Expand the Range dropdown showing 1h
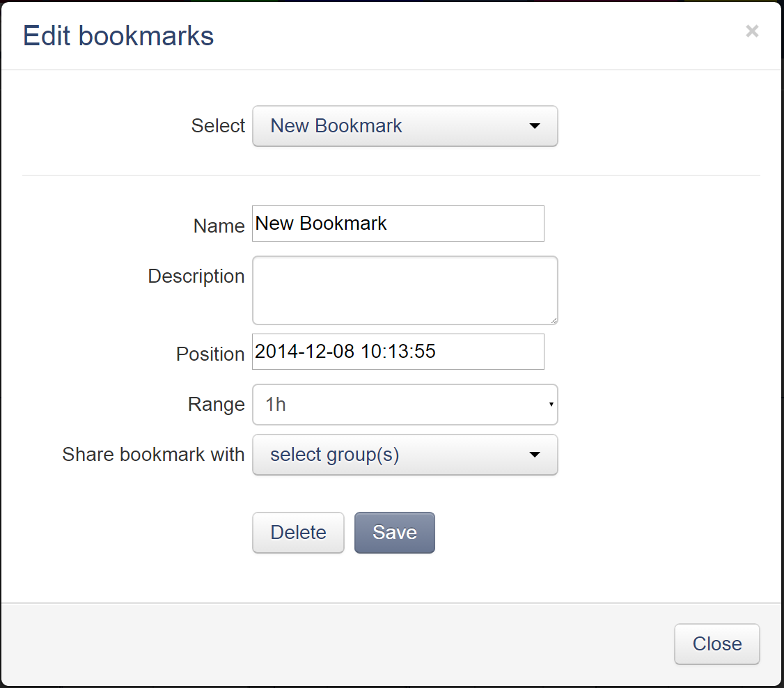The height and width of the screenshot is (688, 784). (x=405, y=405)
